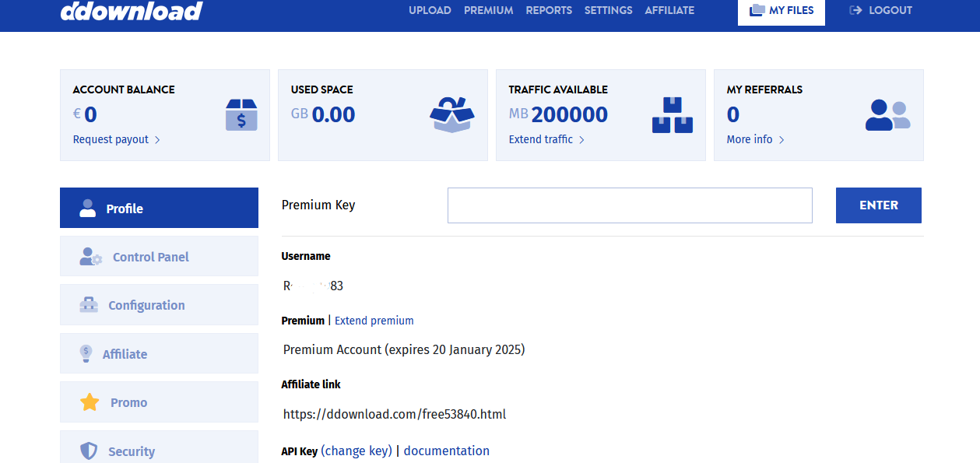Open the Upload page from top navigation

pos(430,11)
